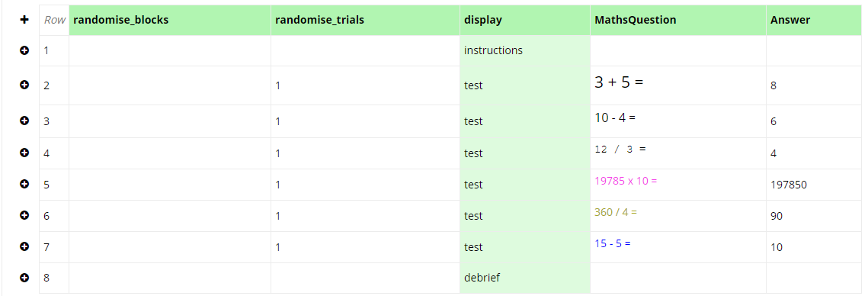Click the plus icon beside row 4

(24, 153)
